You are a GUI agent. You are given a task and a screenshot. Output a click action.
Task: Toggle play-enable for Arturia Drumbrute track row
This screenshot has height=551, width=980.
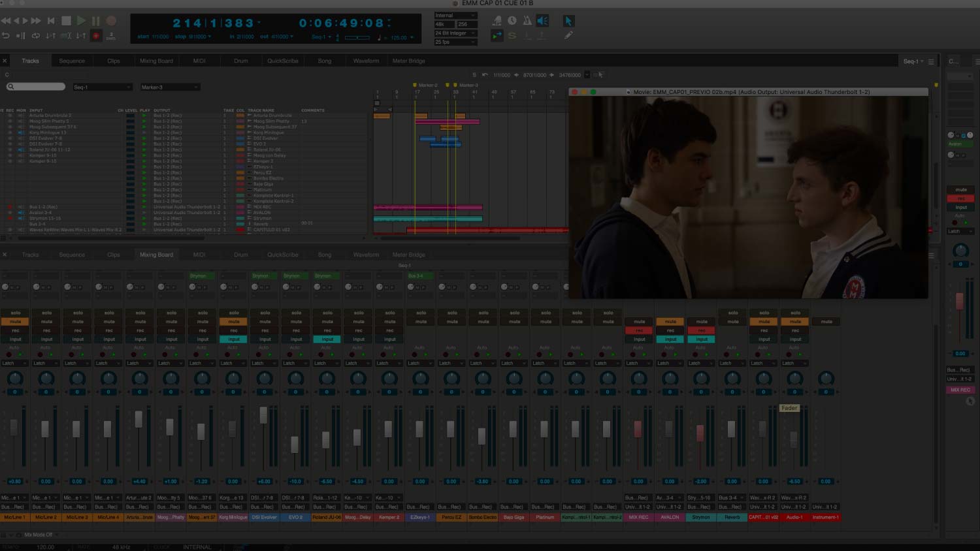pos(144,116)
